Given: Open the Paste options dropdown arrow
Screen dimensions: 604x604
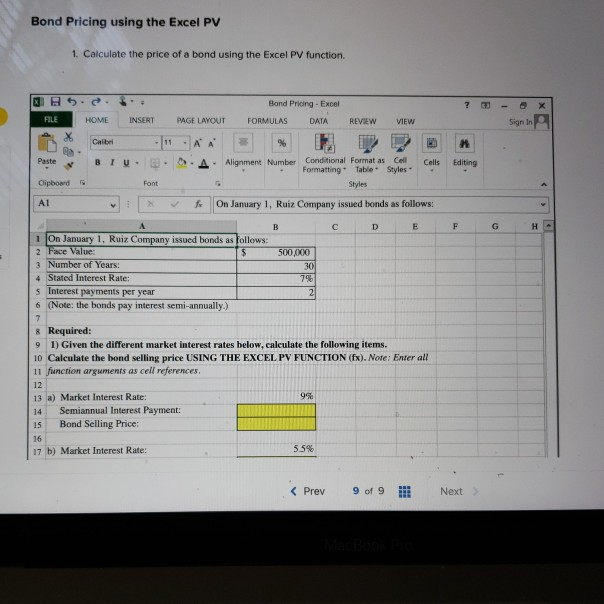Looking at the screenshot, I should (47, 168).
